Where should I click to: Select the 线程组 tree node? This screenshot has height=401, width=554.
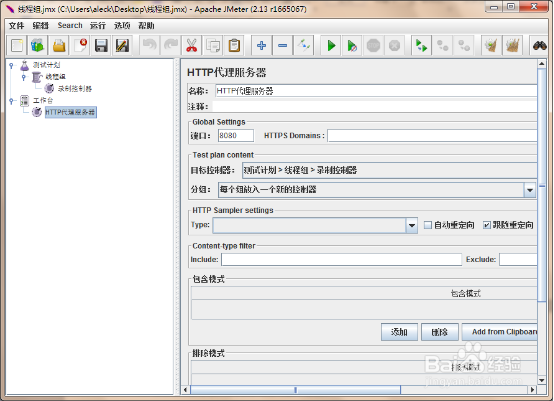click(x=55, y=77)
